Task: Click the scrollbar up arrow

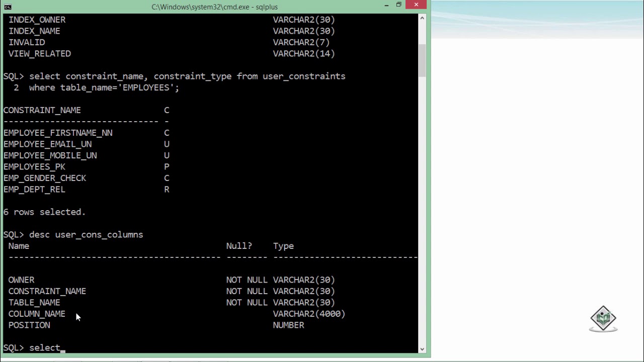Action: pos(422,18)
